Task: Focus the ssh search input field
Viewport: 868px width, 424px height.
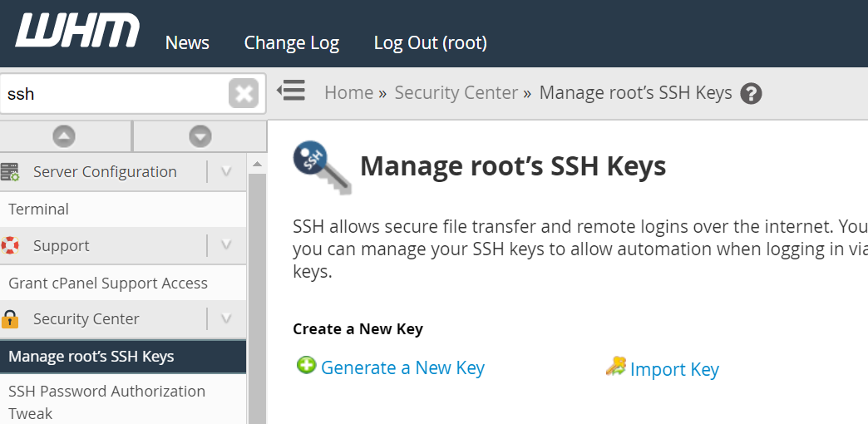Action: 115,94
